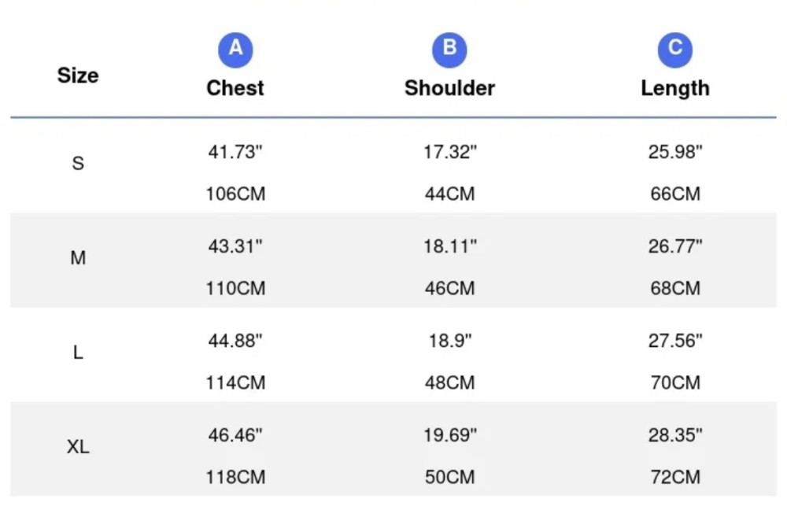
Task: Click the 18.11" shoulder value
Action: [x=449, y=246]
